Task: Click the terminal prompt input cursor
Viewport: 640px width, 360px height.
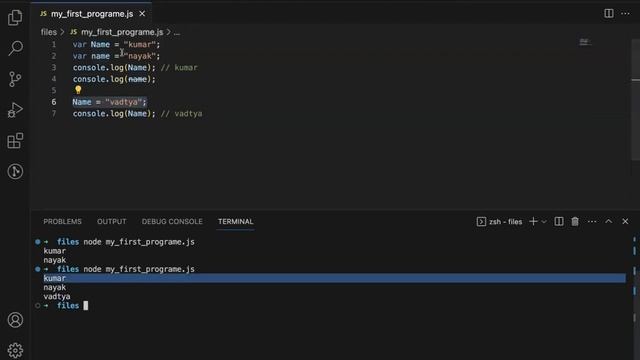Action: (86, 306)
